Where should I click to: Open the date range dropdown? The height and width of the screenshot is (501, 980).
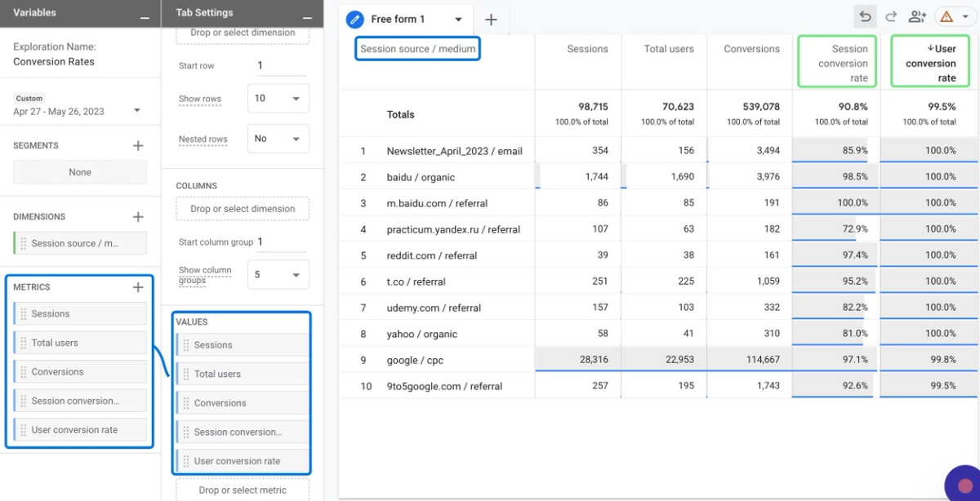click(x=136, y=111)
